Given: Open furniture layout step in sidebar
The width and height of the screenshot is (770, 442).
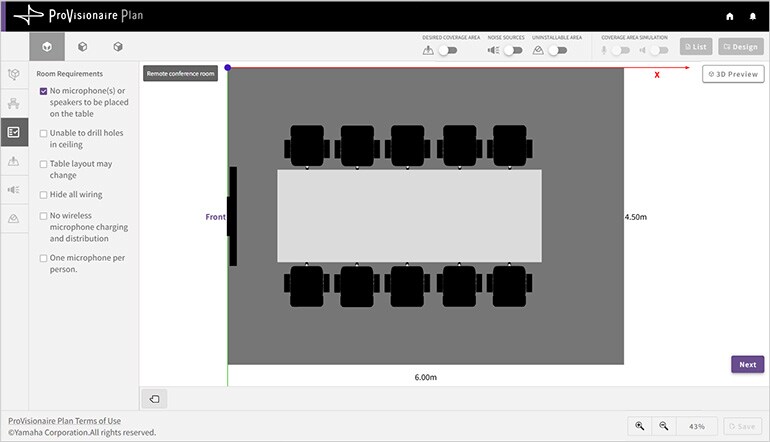Looking at the screenshot, I should [x=14, y=103].
